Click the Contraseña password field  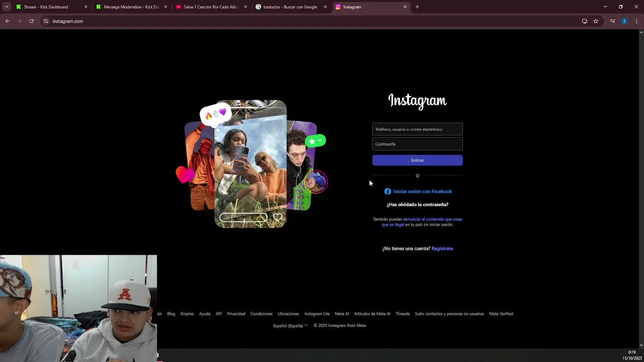tap(418, 144)
